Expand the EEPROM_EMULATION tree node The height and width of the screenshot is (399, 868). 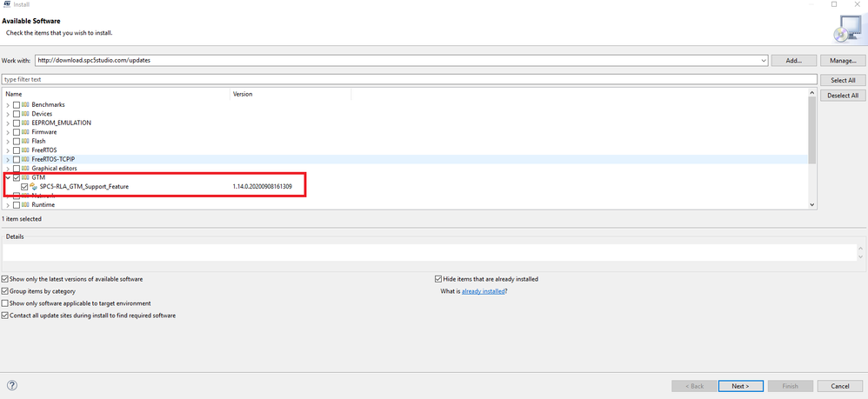coord(7,123)
